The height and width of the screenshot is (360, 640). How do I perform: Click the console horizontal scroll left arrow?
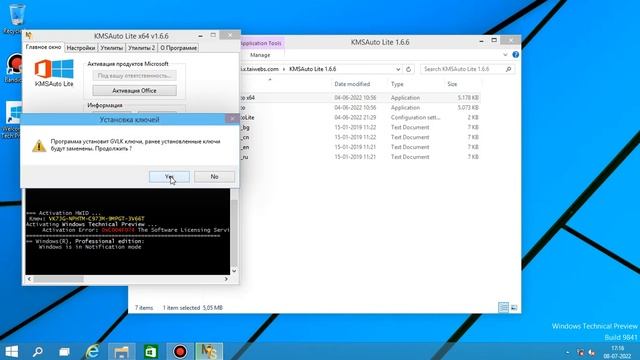click(29, 279)
